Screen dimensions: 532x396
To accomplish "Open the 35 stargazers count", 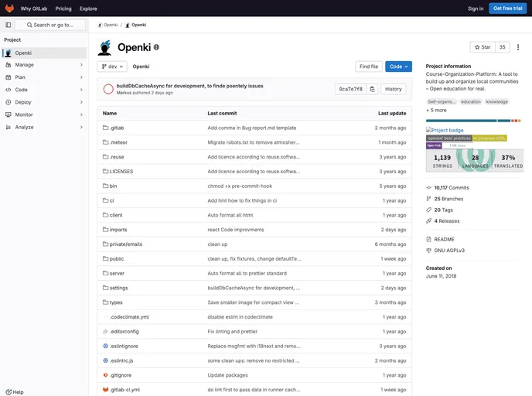I will (502, 47).
